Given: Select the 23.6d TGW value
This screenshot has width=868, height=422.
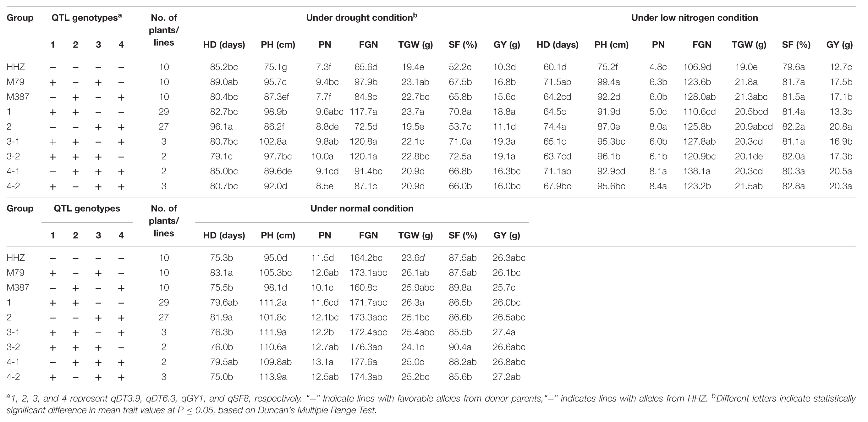Looking at the screenshot, I should 413,258.
